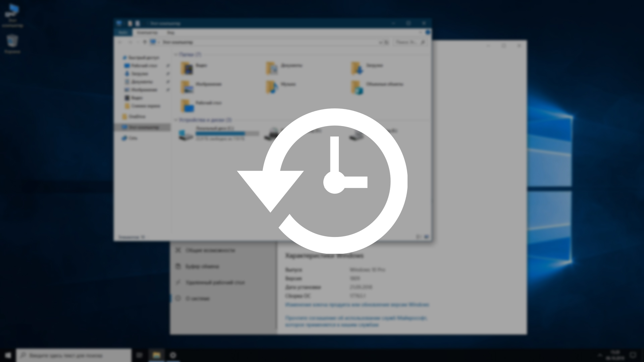Open This PC desktop shortcut
Image resolution: width=644 pixels, height=362 pixels.
click(x=12, y=15)
